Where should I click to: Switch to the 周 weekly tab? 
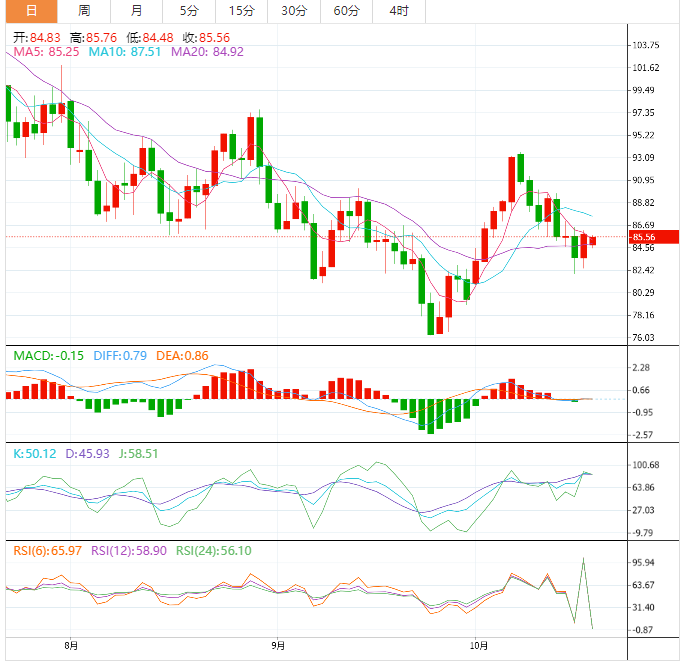pos(84,11)
